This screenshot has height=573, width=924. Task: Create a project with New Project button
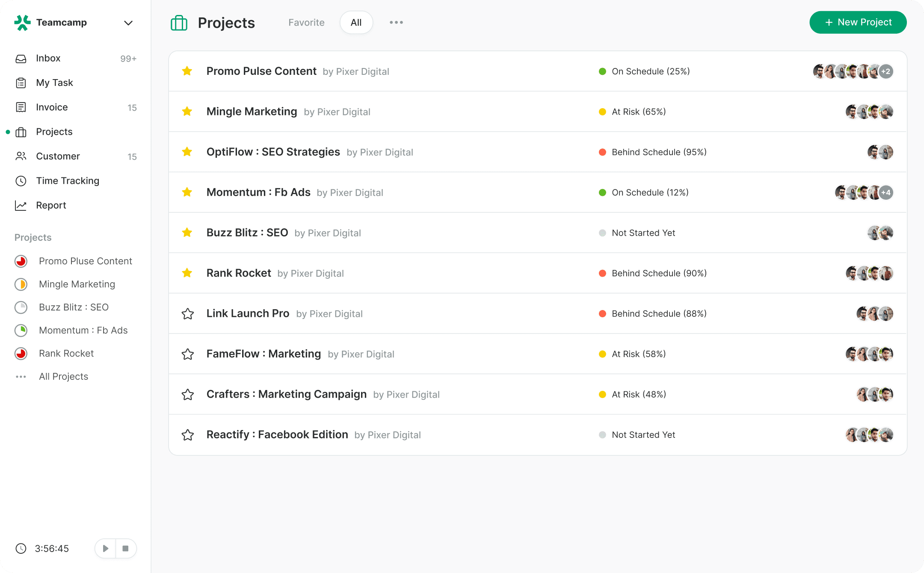click(x=858, y=22)
